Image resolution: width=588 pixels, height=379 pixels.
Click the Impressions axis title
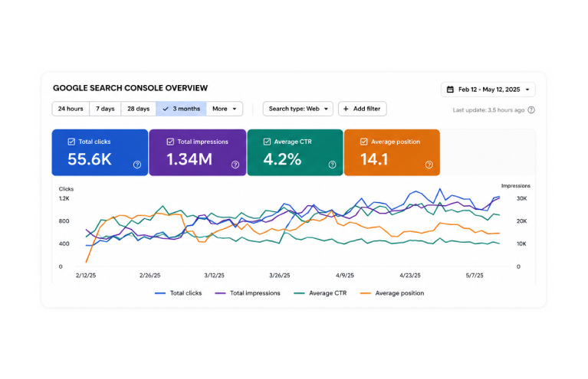[516, 186]
